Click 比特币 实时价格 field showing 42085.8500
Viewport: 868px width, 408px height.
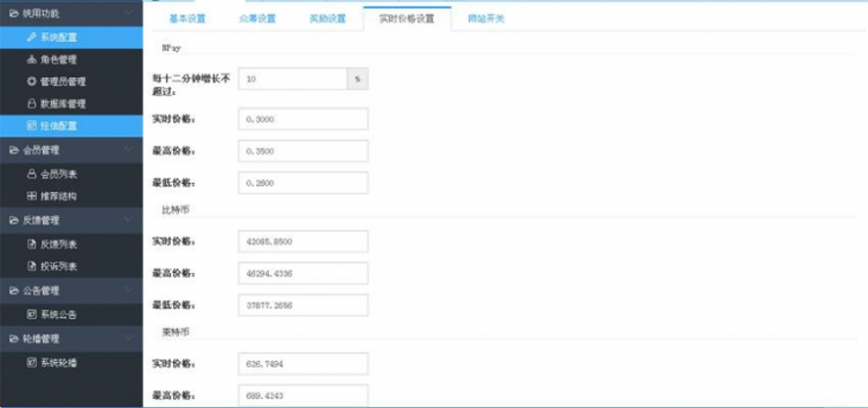[x=303, y=242]
